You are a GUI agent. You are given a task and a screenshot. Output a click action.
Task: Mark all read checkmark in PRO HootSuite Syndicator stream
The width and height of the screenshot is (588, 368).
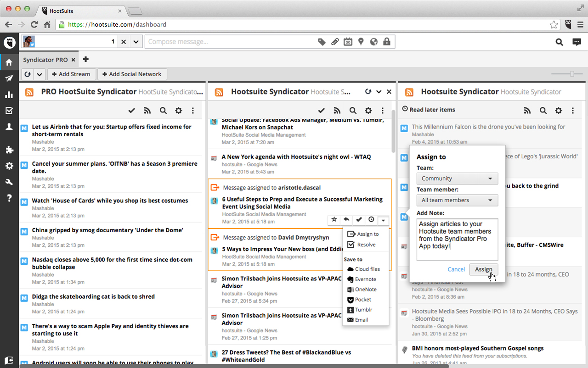(132, 111)
